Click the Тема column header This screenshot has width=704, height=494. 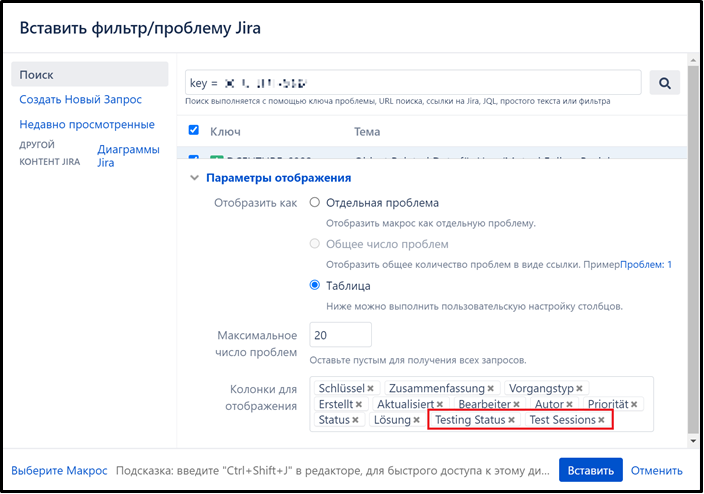coord(367,132)
